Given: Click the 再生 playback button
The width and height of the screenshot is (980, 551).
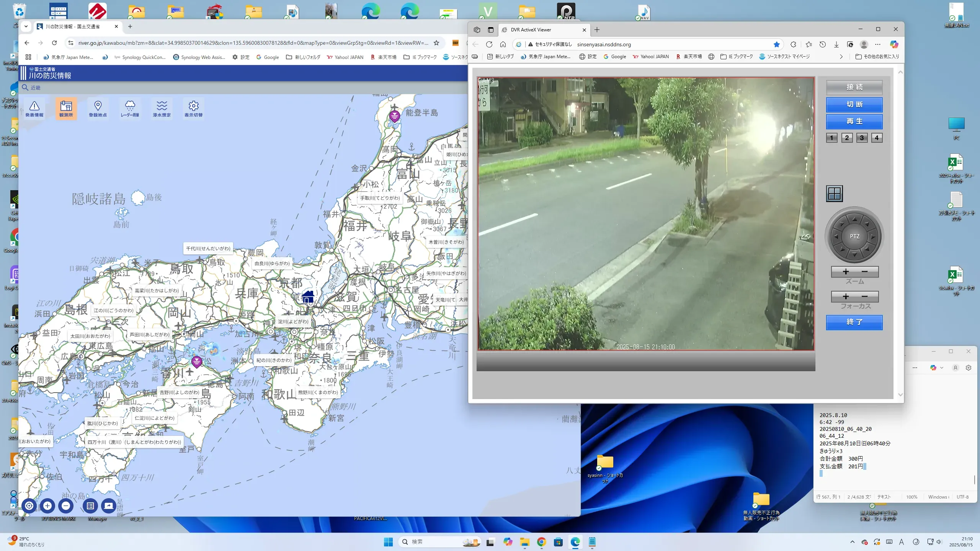Looking at the screenshot, I should click(x=854, y=121).
